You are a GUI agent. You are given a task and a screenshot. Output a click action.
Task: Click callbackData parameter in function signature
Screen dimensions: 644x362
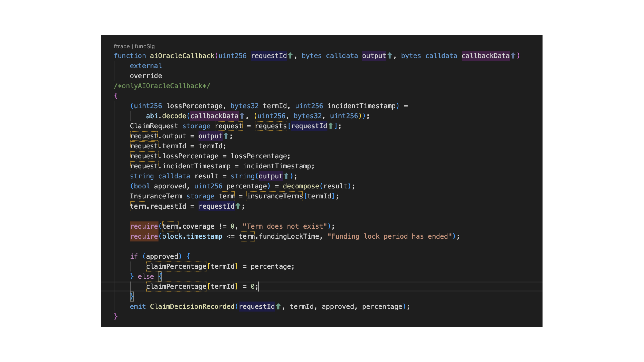point(485,56)
